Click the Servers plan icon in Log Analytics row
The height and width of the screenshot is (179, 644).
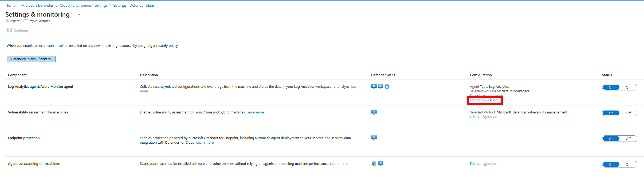tap(374, 86)
